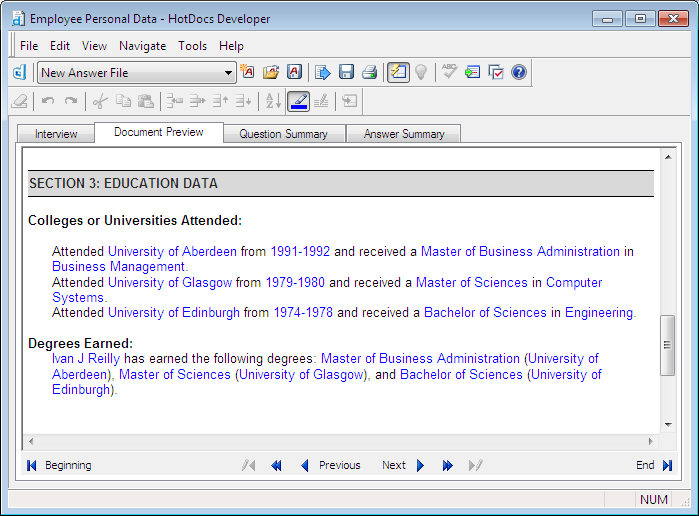
Task: Open the Help menu
Action: coord(231,46)
